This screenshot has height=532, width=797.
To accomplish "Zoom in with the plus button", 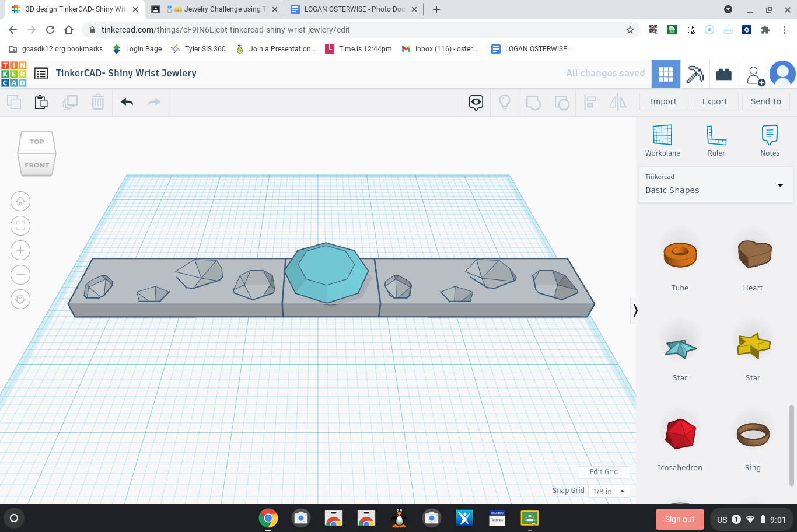I will click(20, 250).
